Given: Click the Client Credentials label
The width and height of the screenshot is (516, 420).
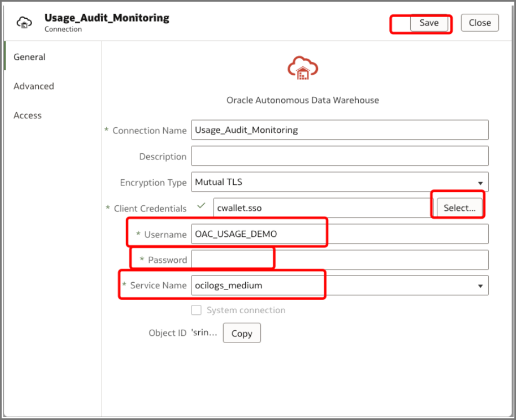Looking at the screenshot, I should click(x=150, y=209).
